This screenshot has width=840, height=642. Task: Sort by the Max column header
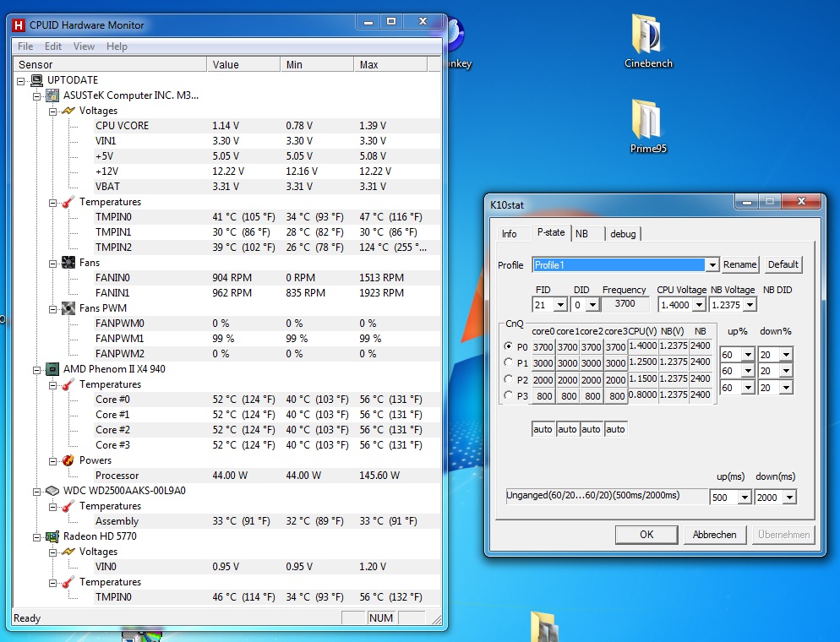(390, 64)
